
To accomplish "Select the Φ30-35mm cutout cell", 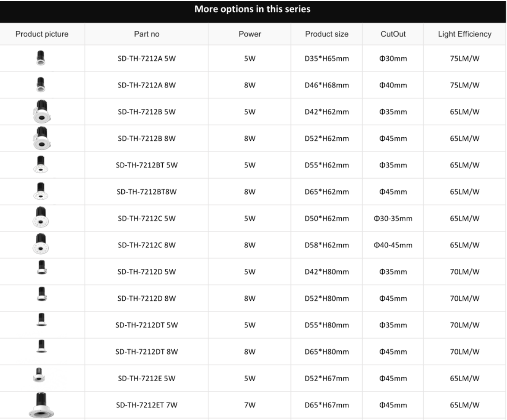I will pyautogui.click(x=393, y=219).
